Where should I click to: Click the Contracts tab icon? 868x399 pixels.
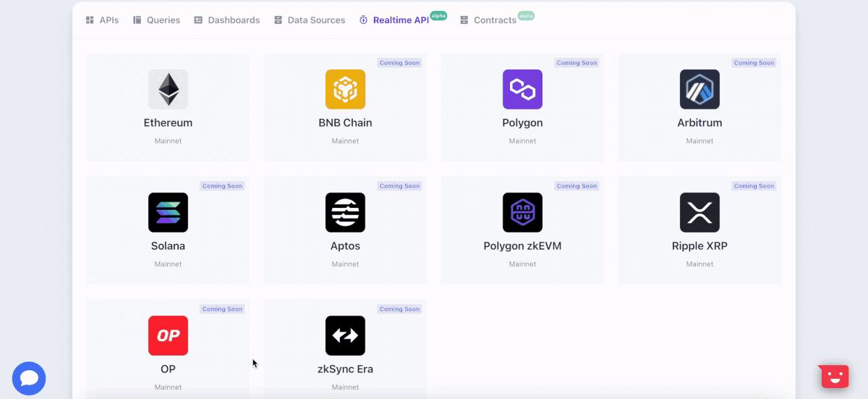coord(464,20)
